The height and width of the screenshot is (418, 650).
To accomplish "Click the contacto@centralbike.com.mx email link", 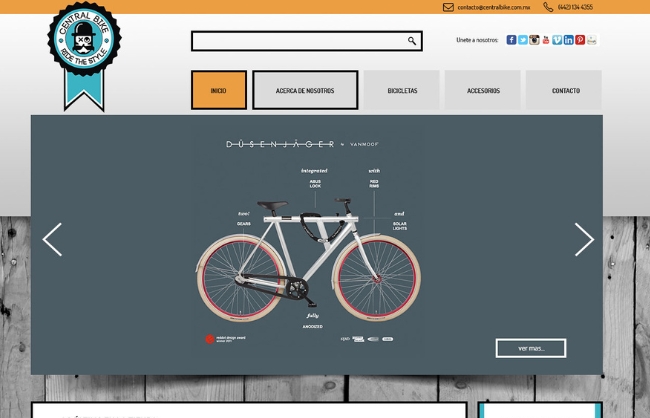I will tap(494, 7).
